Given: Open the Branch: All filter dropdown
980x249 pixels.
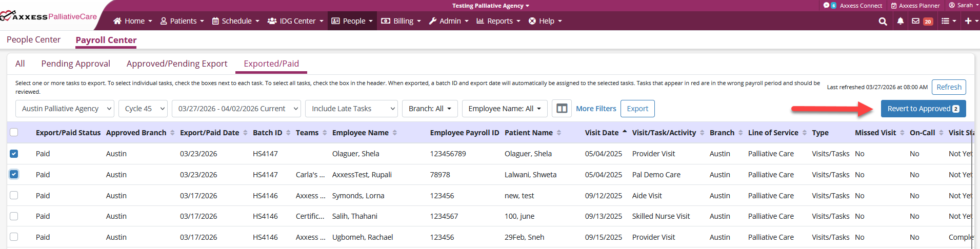Looking at the screenshot, I should pyautogui.click(x=429, y=109).
